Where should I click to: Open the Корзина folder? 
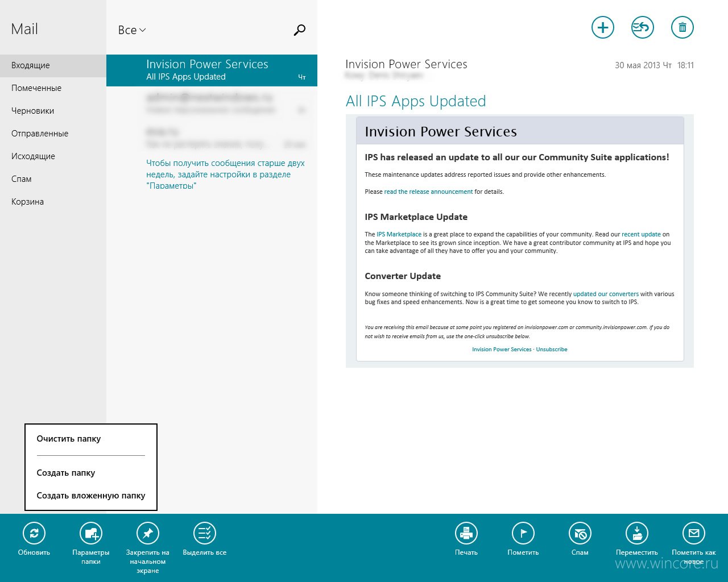[x=53, y=202]
